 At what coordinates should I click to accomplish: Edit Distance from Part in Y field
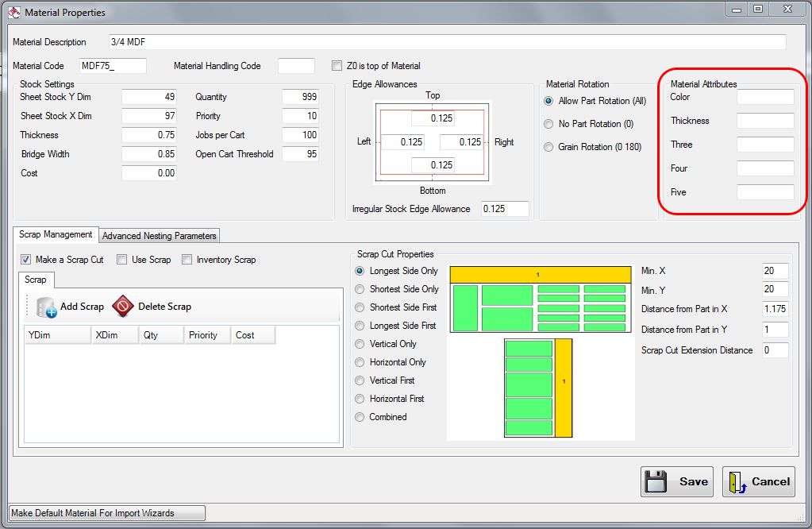(775, 330)
